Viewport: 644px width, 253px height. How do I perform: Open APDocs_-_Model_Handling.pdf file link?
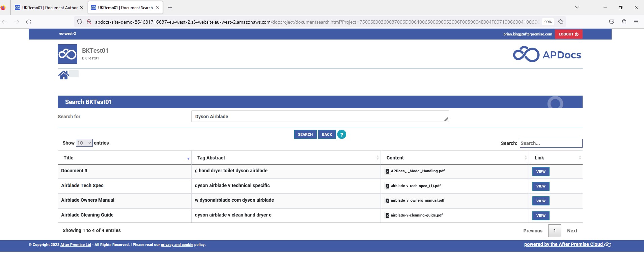point(418,171)
